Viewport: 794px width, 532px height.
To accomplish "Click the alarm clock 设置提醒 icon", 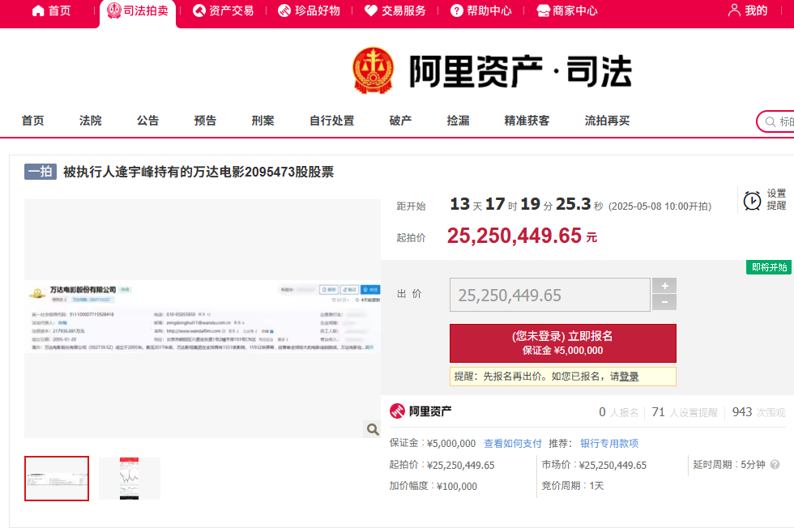I will [x=753, y=199].
